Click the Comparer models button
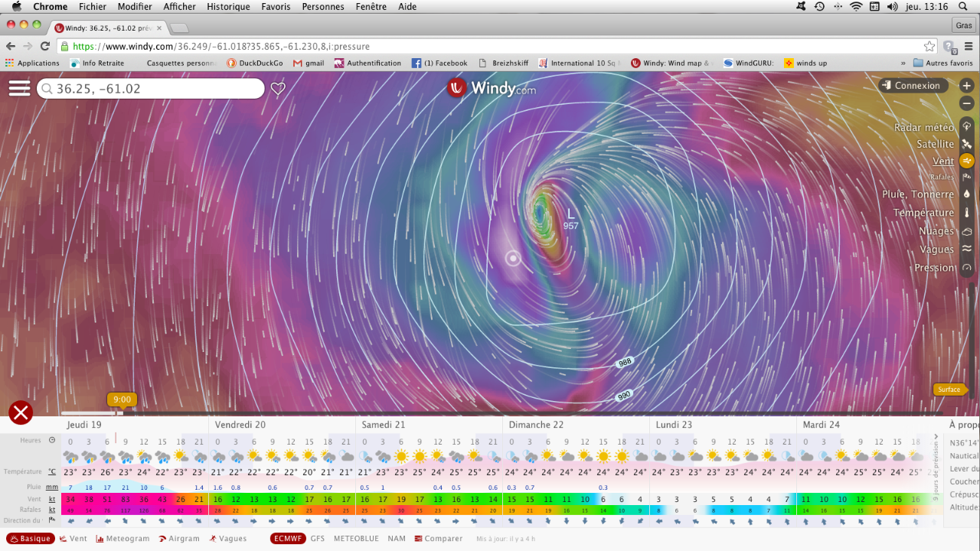 coord(439,538)
